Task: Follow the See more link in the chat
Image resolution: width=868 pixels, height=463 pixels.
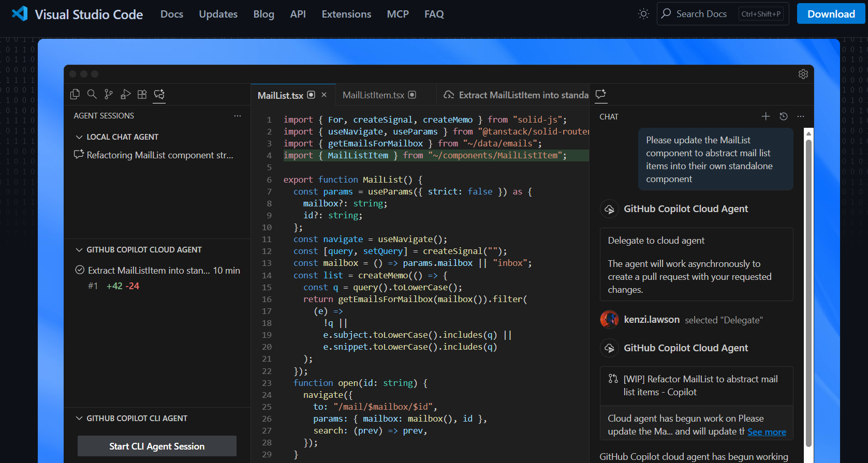Action: point(767,432)
